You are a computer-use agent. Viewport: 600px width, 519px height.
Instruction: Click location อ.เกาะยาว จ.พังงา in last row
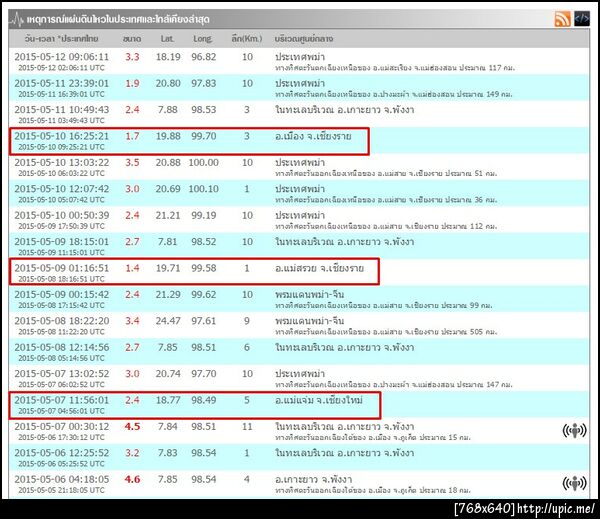313,480
